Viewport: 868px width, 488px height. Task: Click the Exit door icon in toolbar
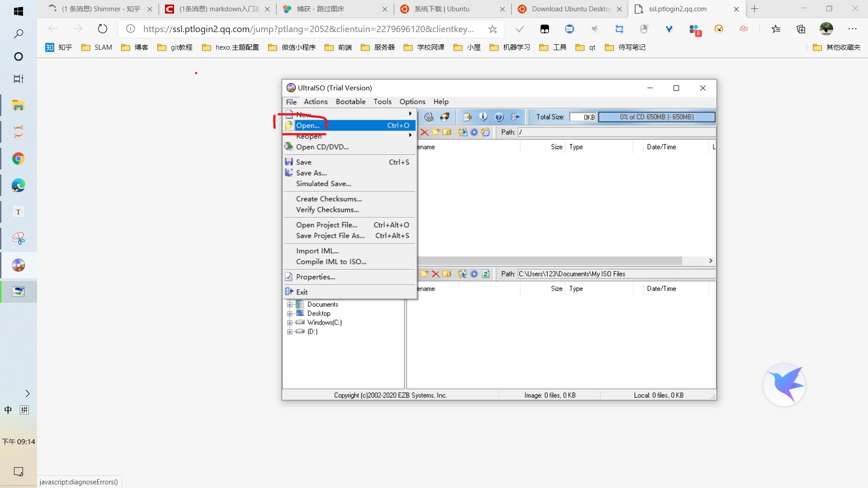tap(515, 117)
